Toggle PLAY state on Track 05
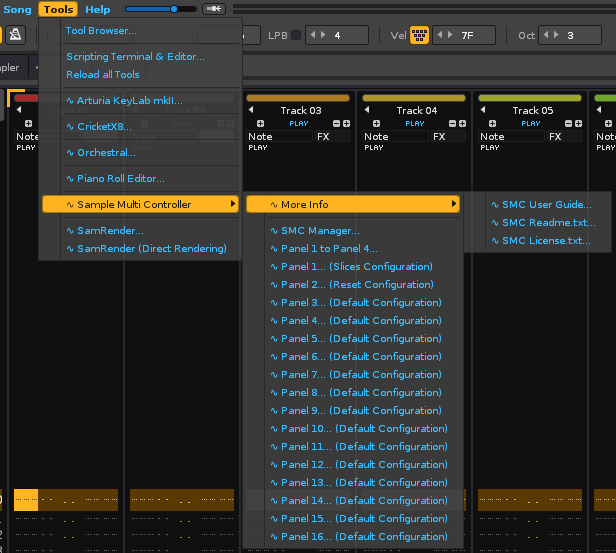Screen dimensions: 616x553 [531, 123]
